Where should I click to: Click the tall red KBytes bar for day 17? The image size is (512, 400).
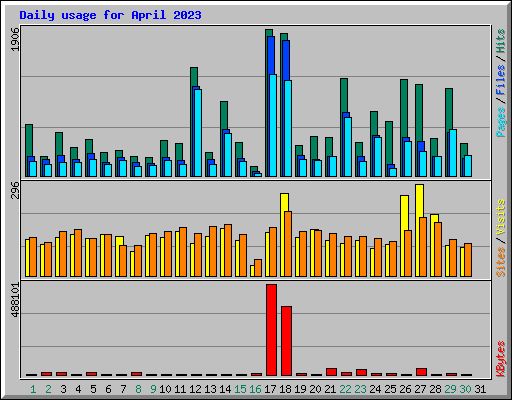click(x=271, y=330)
